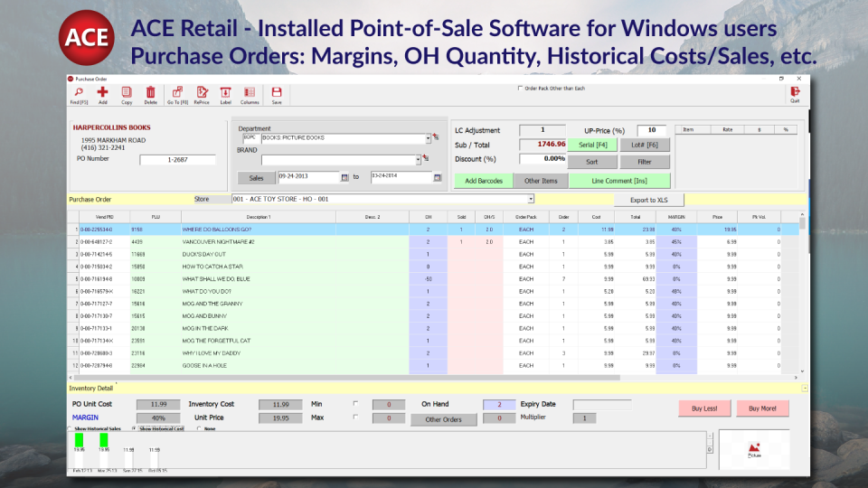Viewport: 868px width, 488px height.
Task: Select row WHERE DO BALLOONS GO?
Action: 433,229
